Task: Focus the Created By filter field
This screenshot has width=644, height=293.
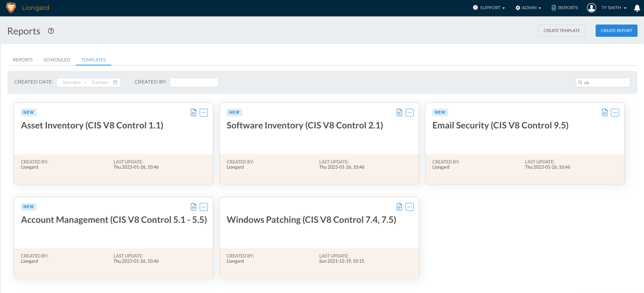Action: click(194, 82)
